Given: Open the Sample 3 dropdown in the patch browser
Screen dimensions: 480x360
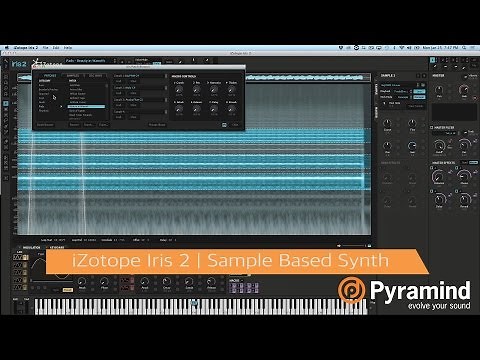Looking at the screenshot, I should [140, 100].
